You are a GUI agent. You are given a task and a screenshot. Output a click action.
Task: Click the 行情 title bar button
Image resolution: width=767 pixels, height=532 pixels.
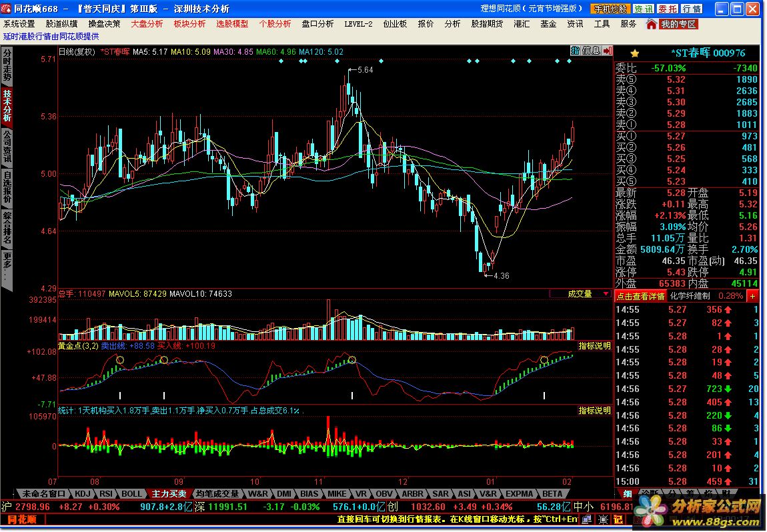692,9
